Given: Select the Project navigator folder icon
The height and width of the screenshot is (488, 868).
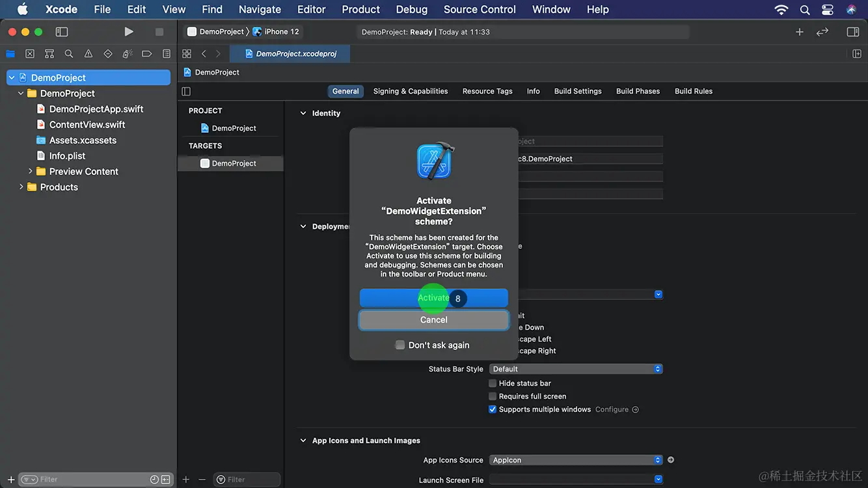Looking at the screenshot, I should (x=10, y=54).
